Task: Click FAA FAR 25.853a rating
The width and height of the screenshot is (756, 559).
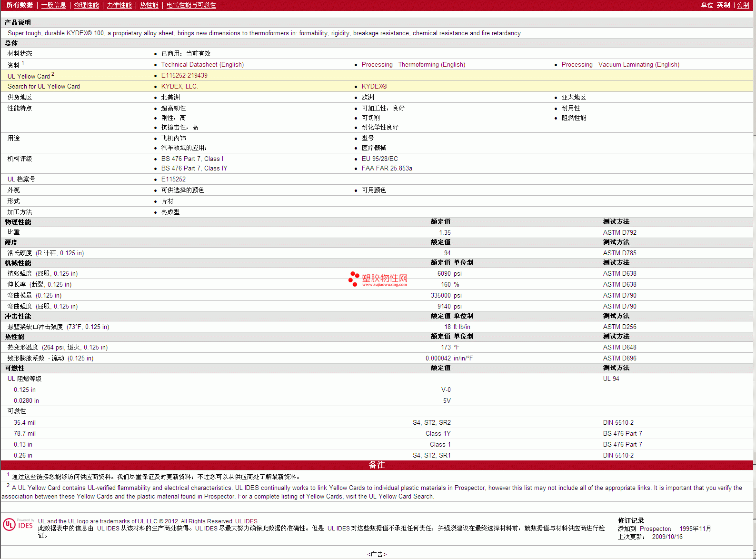Action: (x=387, y=168)
